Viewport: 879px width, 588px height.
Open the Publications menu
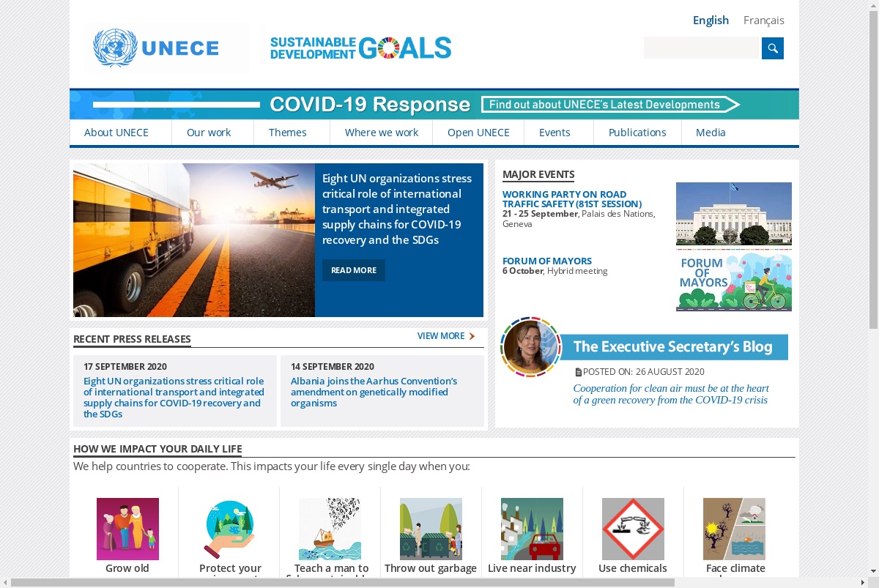coord(637,133)
